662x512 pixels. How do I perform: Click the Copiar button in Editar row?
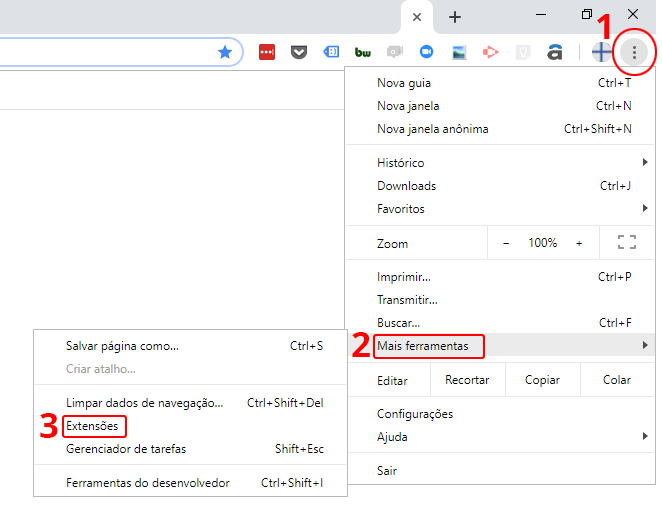(x=542, y=380)
